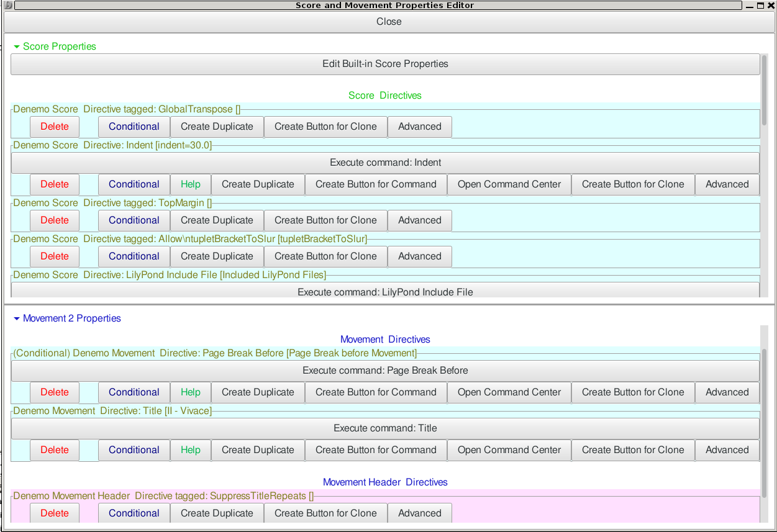Make SuppressTitleRepeats directive conditional
777x532 pixels.
[134, 513]
